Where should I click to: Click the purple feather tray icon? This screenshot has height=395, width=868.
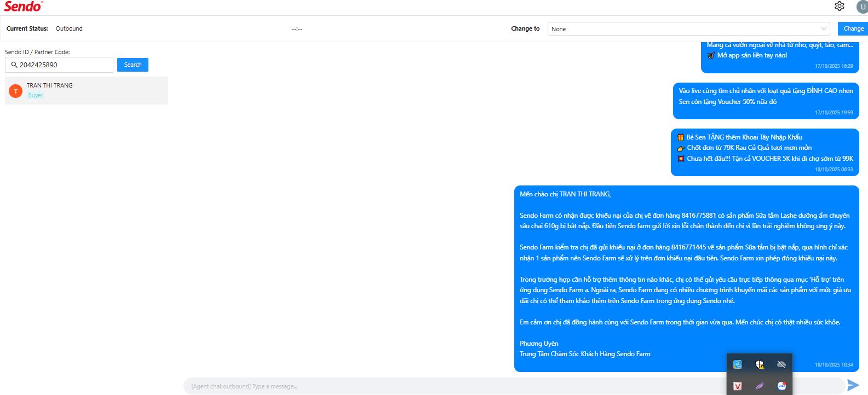click(760, 386)
